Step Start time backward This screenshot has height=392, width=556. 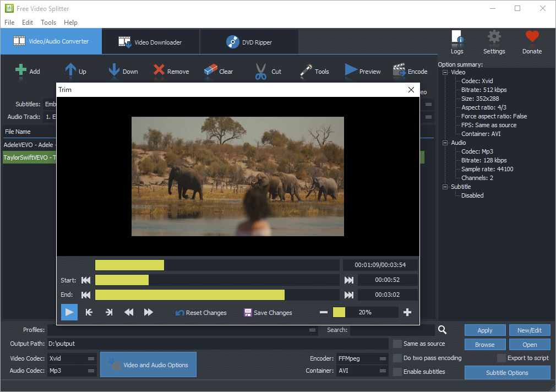pyautogui.click(x=86, y=280)
